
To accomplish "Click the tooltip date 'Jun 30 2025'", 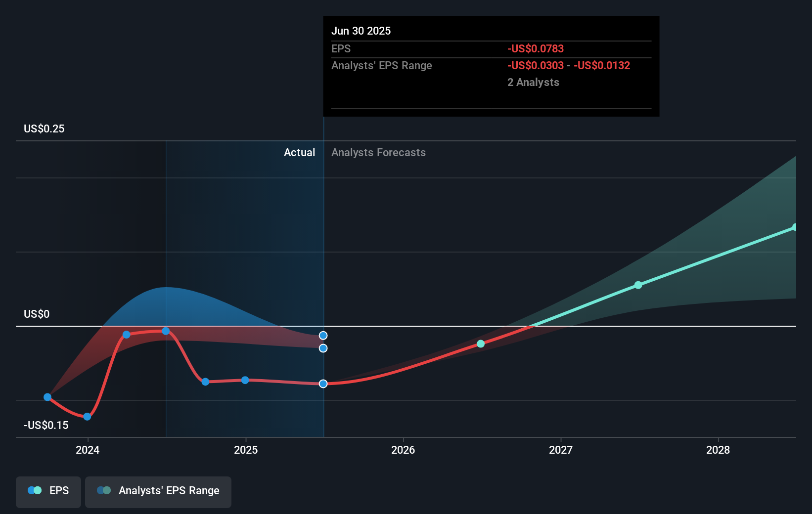I will (x=361, y=31).
